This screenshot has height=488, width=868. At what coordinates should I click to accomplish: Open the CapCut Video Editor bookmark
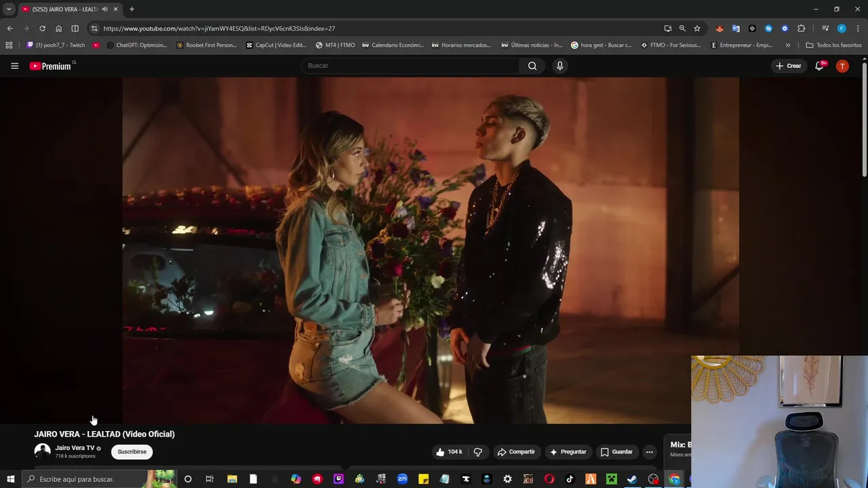[x=276, y=45]
